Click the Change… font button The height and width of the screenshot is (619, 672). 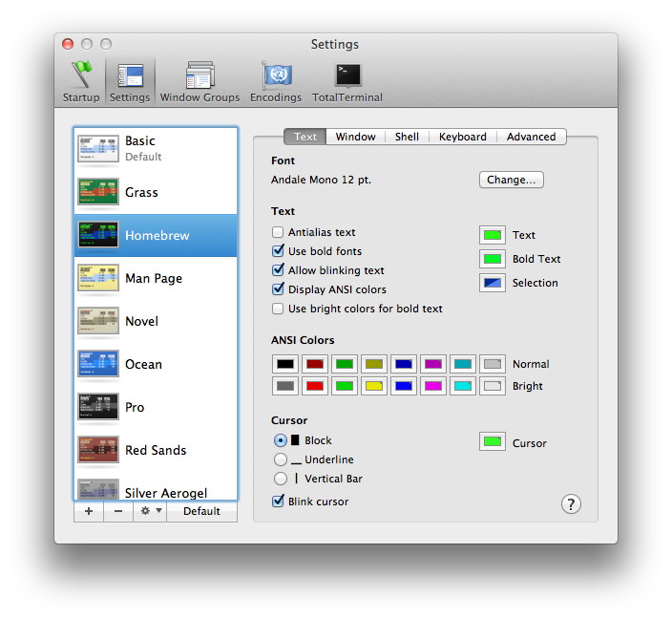tap(512, 180)
